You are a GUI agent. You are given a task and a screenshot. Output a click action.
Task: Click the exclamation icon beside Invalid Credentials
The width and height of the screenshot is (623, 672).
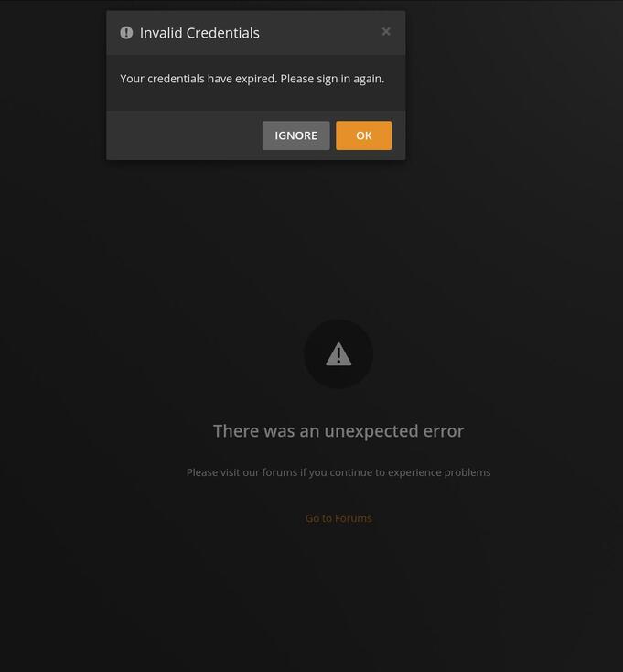(126, 33)
